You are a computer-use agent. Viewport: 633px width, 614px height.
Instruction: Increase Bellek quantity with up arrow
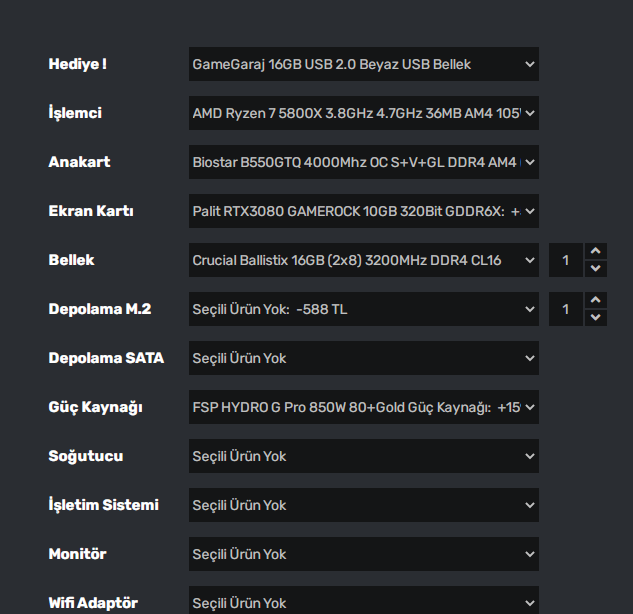595,251
